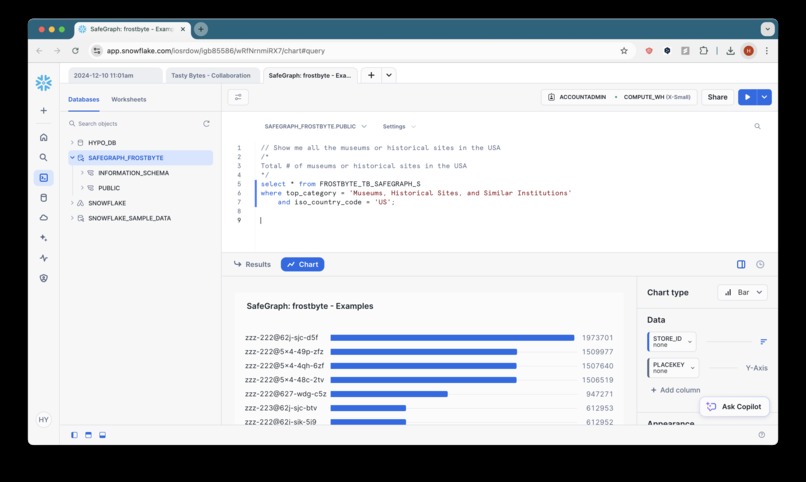The height and width of the screenshot is (482, 806).
Task: Toggle editor pane layout icon
Action: click(88, 435)
